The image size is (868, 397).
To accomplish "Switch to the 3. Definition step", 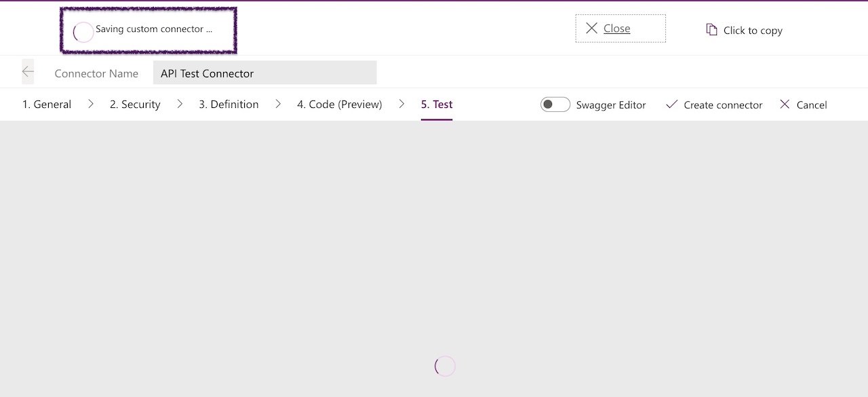I will click(x=229, y=105).
